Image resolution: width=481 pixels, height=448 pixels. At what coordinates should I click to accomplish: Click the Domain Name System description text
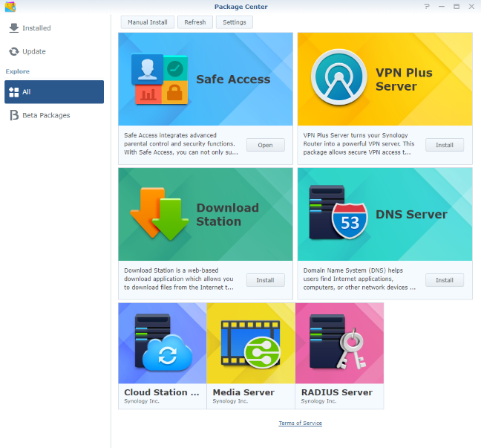359,279
